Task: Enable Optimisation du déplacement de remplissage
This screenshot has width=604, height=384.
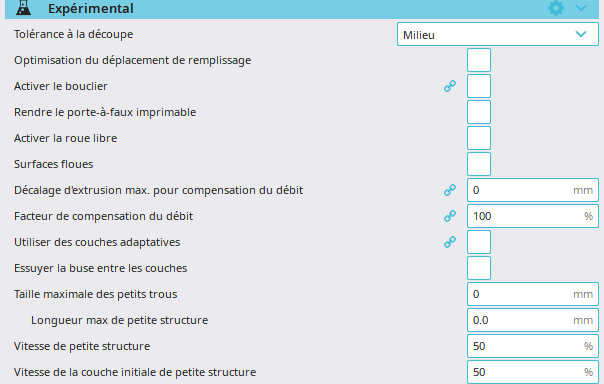Action: 479,60
